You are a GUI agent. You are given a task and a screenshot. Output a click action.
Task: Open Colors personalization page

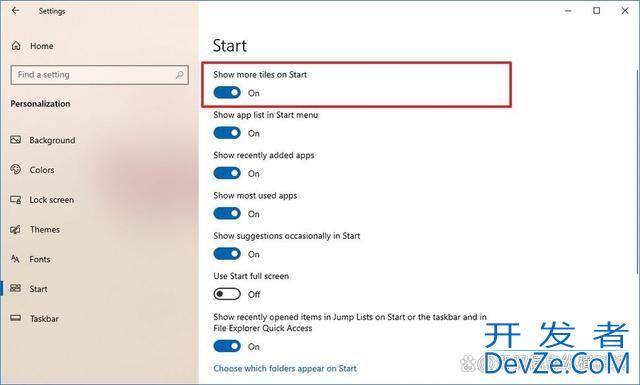coord(42,170)
